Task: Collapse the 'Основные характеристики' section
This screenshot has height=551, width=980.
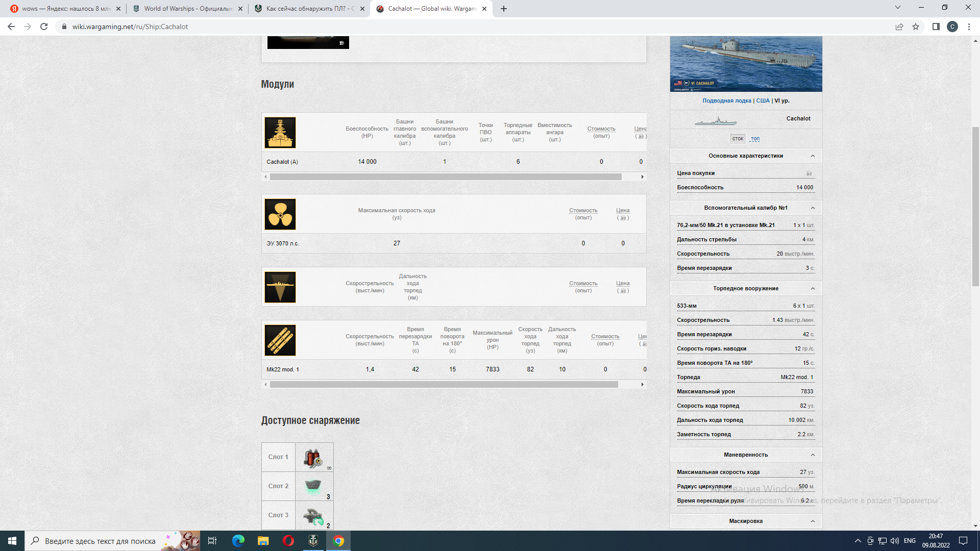Action: point(813,156)
